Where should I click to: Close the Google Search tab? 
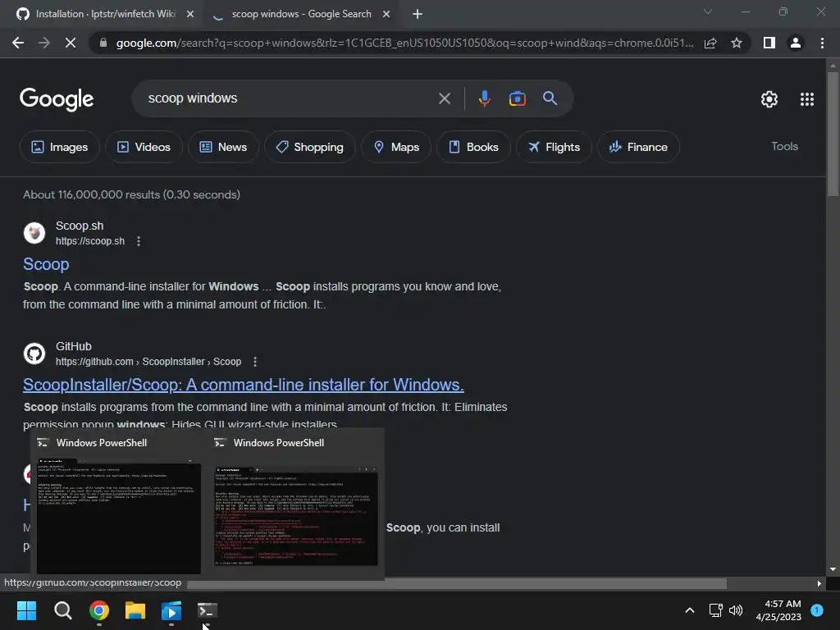point(386,15)
